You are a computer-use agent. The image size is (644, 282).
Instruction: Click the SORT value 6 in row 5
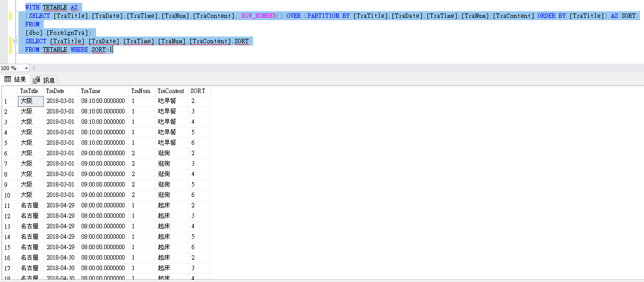[199, 143]
